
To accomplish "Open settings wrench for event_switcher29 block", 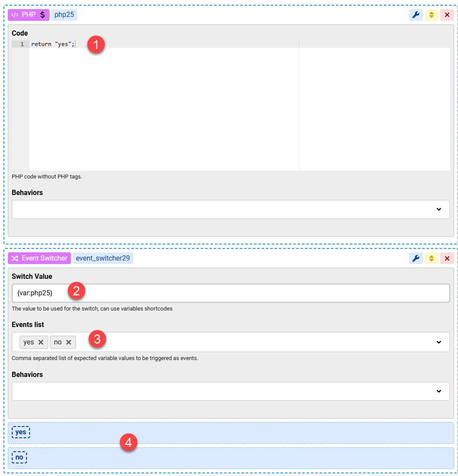I will point(415,258).
